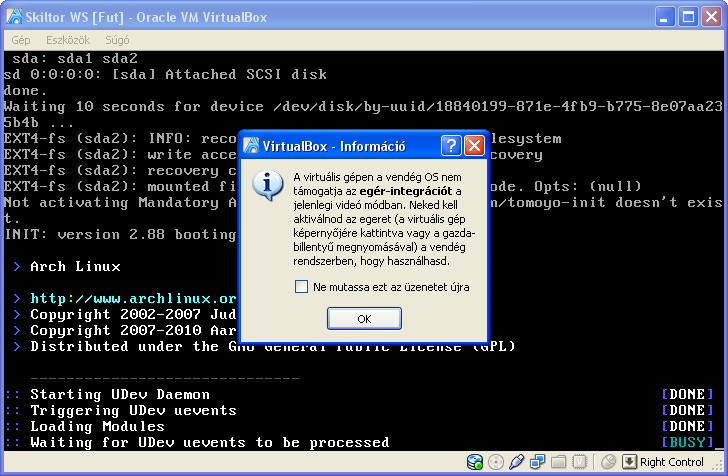The image size is (728, 476).
Task: Click the VirtualBox logo in dialog title bar
Action: (251, 145)
